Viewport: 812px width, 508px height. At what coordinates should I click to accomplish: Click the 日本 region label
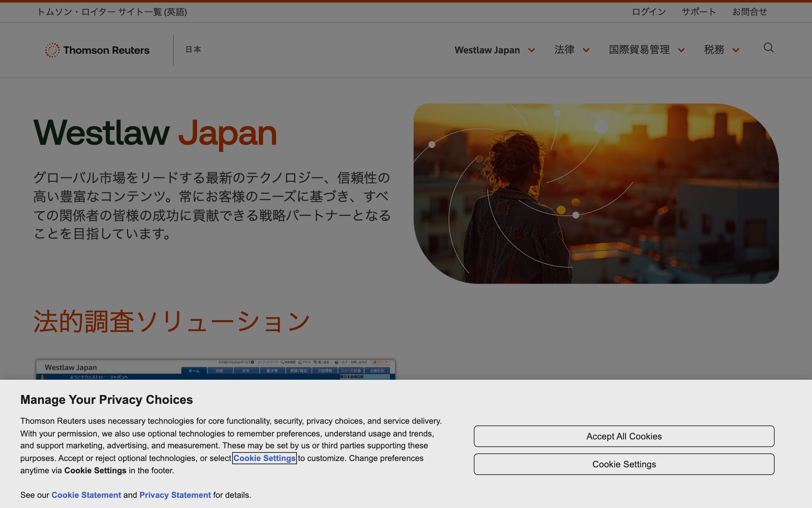(x=193, y=50)
